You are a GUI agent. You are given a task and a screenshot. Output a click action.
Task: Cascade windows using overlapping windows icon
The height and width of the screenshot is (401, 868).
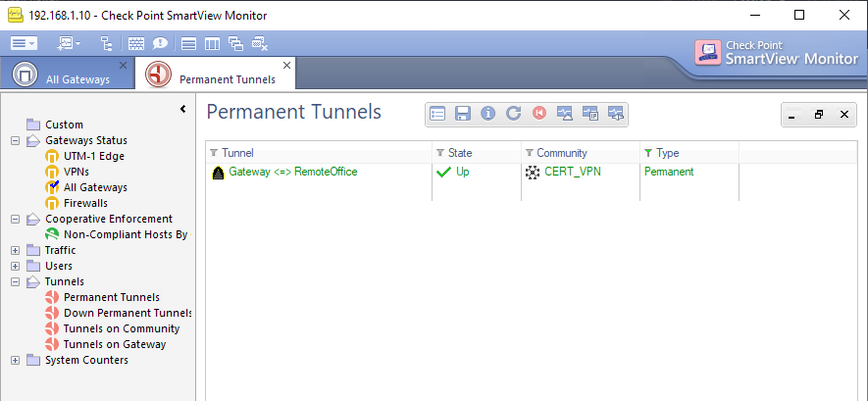coord(235,43)
